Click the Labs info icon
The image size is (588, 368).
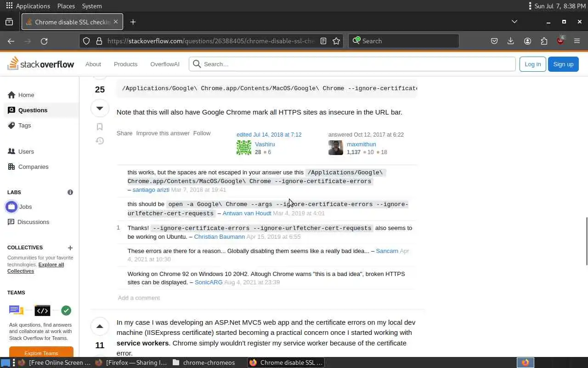[x=70, y=192]
